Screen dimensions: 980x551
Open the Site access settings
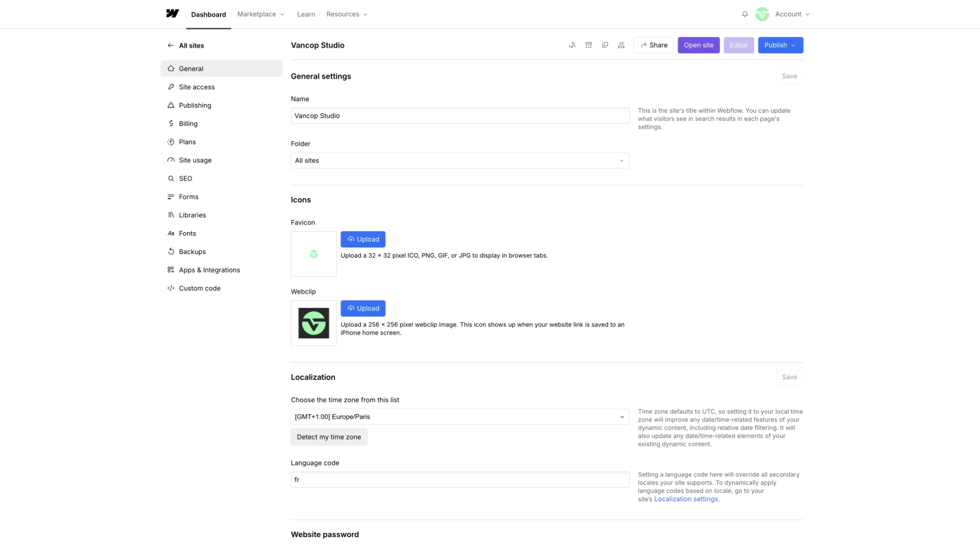coord(197,87)
